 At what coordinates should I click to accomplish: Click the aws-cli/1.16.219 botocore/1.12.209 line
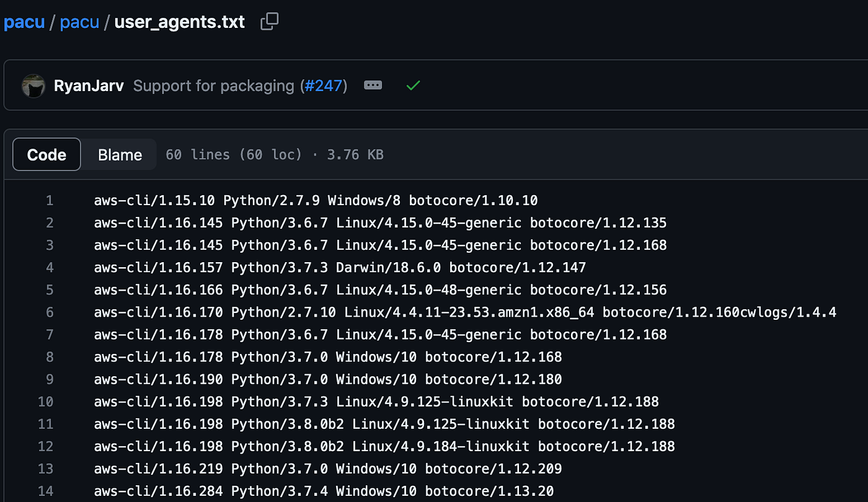tap(328, 469)
